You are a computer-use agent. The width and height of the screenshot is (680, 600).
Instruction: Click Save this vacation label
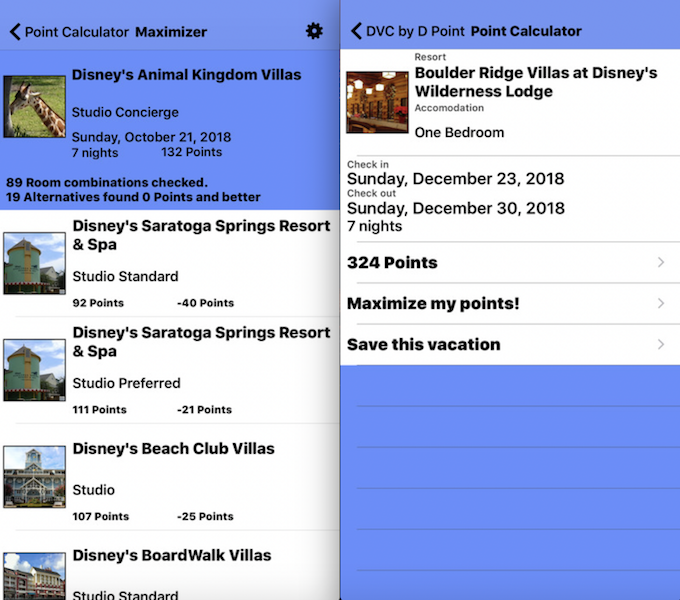(x=424, y=344)
